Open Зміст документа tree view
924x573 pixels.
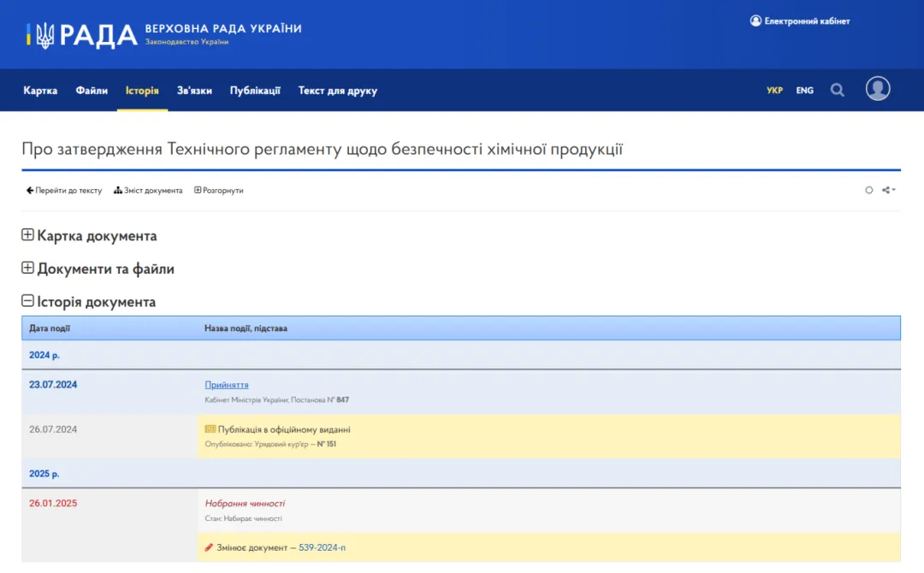point(148,190)
